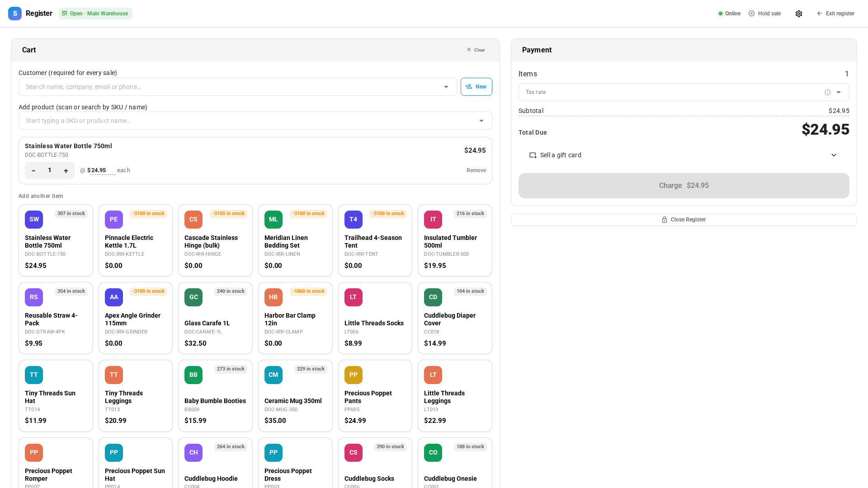Add Tiny Threads Leggings card
Image resolution: width=868 pixels, height=488 pixels.
coord(136,396)
